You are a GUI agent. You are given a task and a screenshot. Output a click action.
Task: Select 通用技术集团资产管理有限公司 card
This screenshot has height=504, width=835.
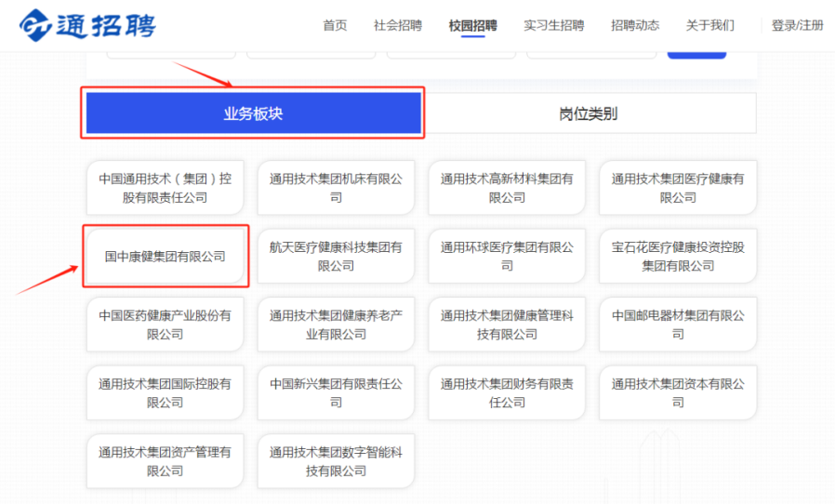click(166, 461)
